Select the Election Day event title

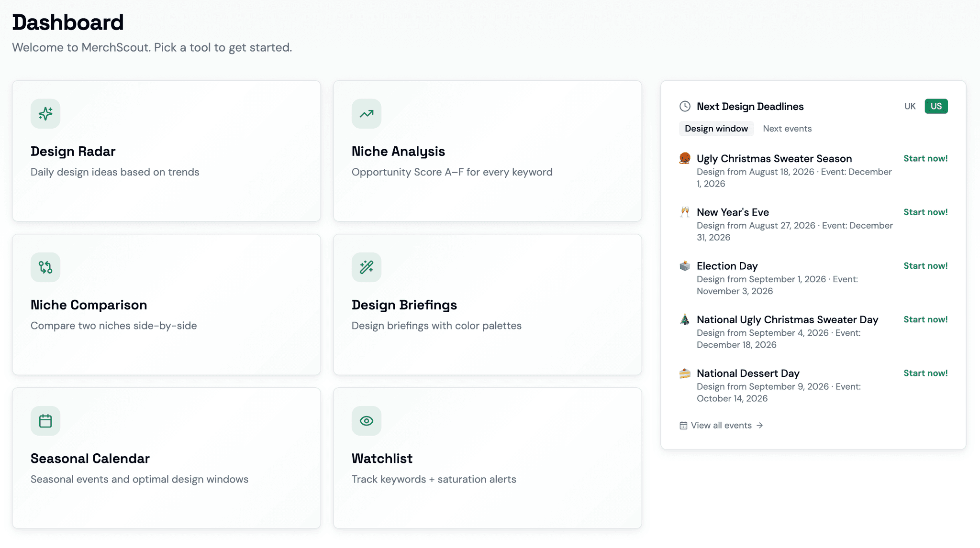tap(727, 266)
